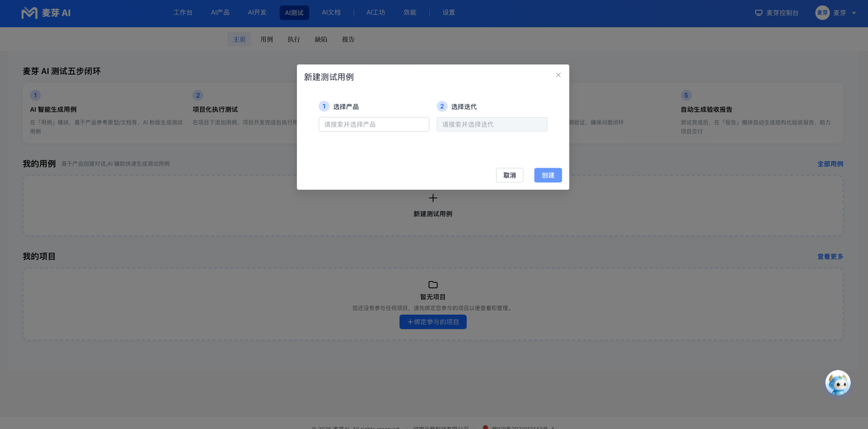
Task: Open the 用例 sub-tab
Action: [267, 39]
